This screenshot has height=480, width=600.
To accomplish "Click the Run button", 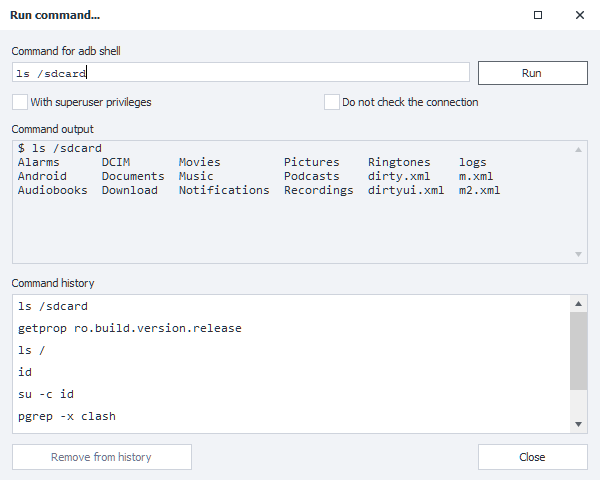I will (533, 73).
